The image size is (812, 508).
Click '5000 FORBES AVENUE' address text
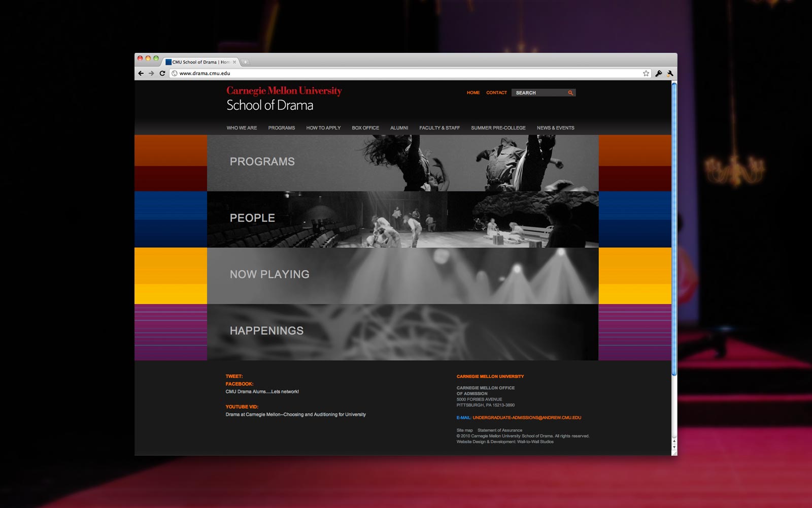479,399
